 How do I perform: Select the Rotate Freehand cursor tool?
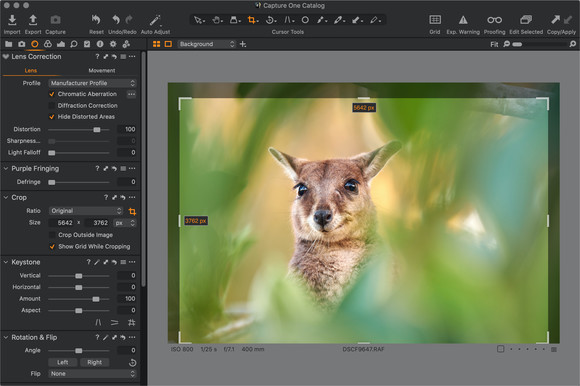270,20
